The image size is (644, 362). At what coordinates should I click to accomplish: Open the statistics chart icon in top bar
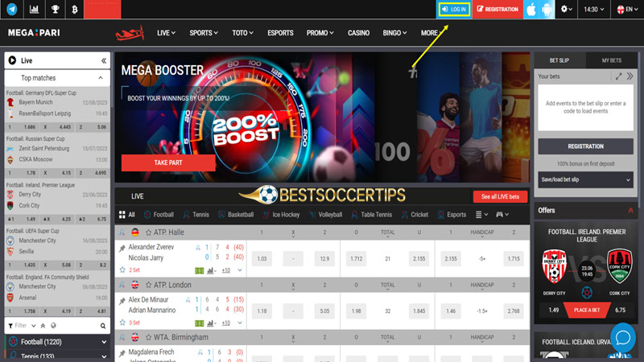tap(34, 9)
